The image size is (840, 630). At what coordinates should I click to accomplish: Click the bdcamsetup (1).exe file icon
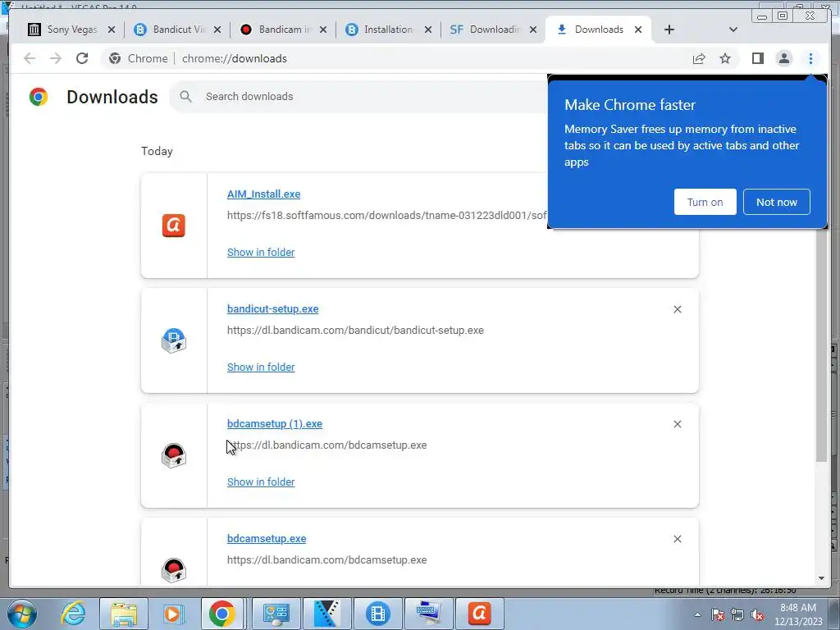[174, 455]
